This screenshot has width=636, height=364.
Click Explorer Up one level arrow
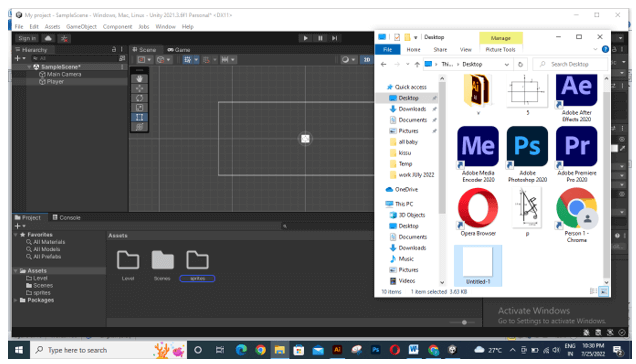point(417,64)
